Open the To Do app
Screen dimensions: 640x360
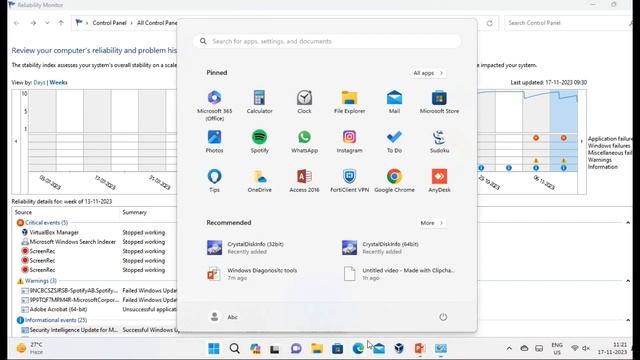[394, 142]
